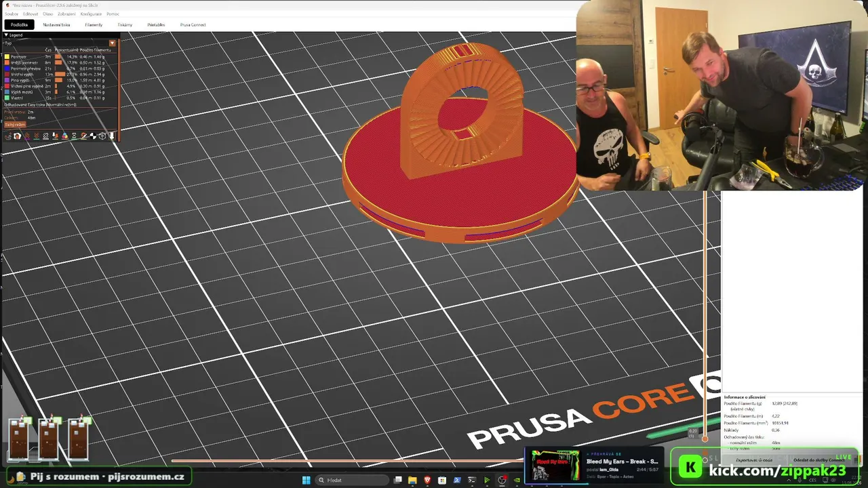Switch to the Podložka tab
Viewport: 868px width, 488px height.
point(19,24)
